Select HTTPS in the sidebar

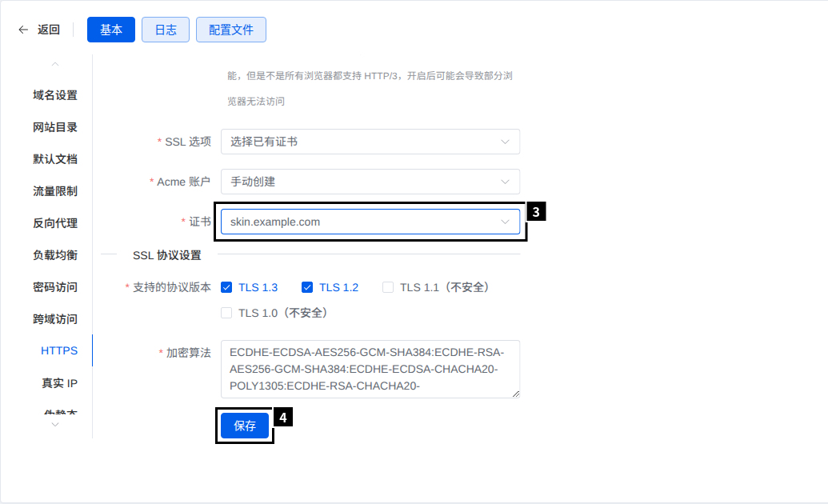(59, 350)
